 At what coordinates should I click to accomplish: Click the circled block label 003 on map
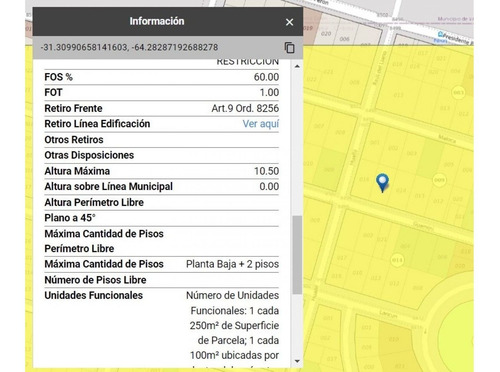pos(459,92)
